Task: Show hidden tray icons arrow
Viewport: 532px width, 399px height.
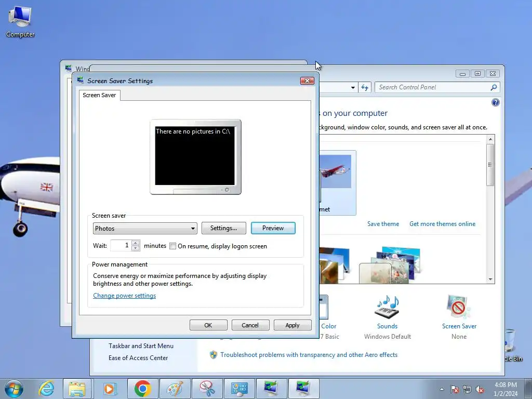Action: (442, 389)
